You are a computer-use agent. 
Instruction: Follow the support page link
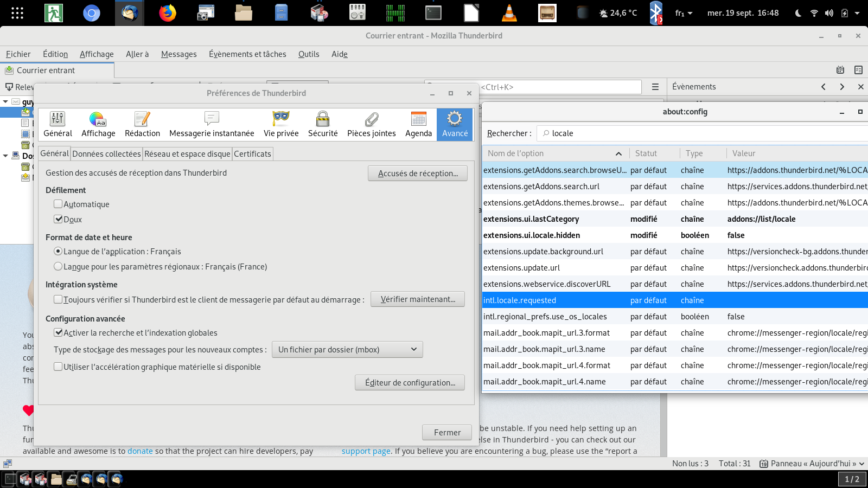point(366,451)
